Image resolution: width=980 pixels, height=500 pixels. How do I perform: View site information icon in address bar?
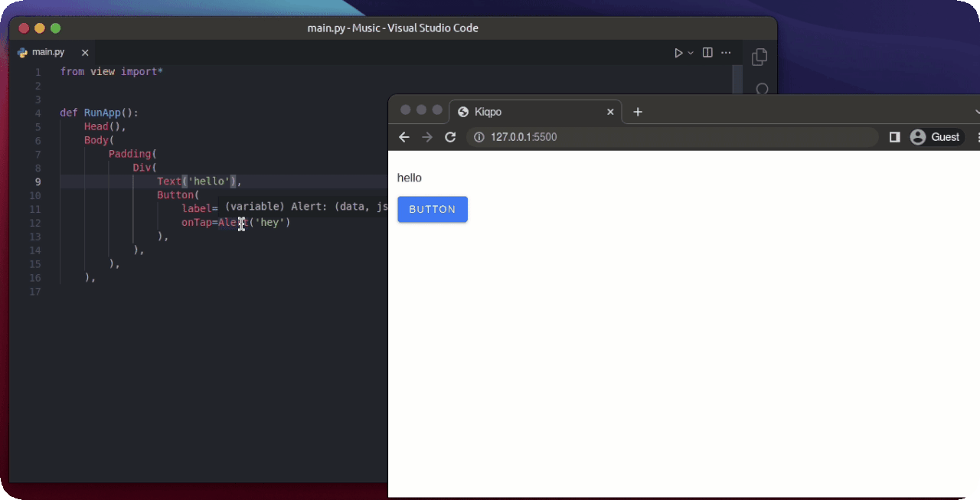(479, 137)
